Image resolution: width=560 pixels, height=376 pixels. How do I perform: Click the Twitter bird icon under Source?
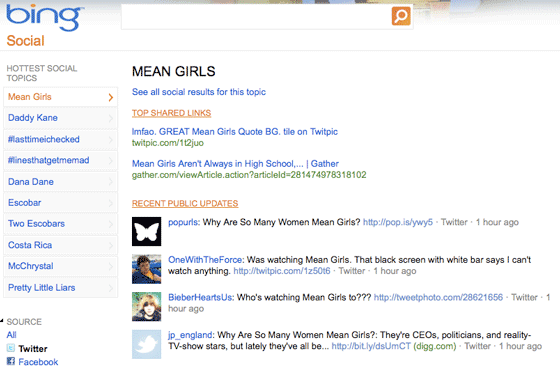coord(11,348)
